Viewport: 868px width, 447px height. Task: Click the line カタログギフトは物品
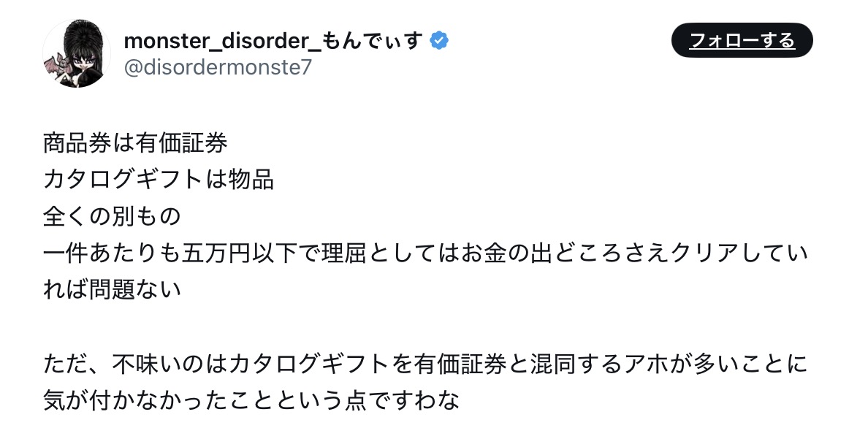point(159,179)
